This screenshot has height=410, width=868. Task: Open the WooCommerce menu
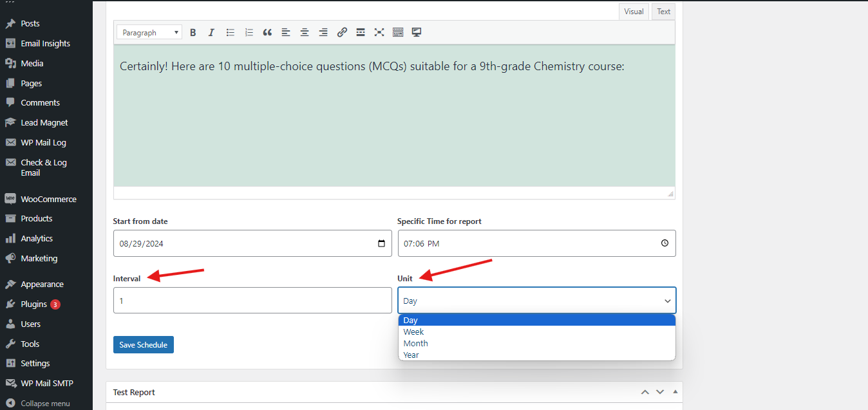click(48, 200)
